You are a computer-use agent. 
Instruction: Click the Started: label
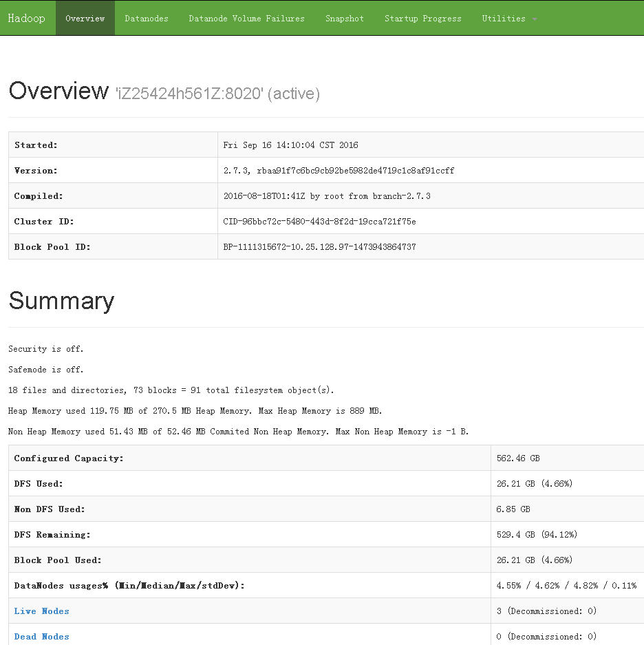pyautogui.click(x=36, y=145)
